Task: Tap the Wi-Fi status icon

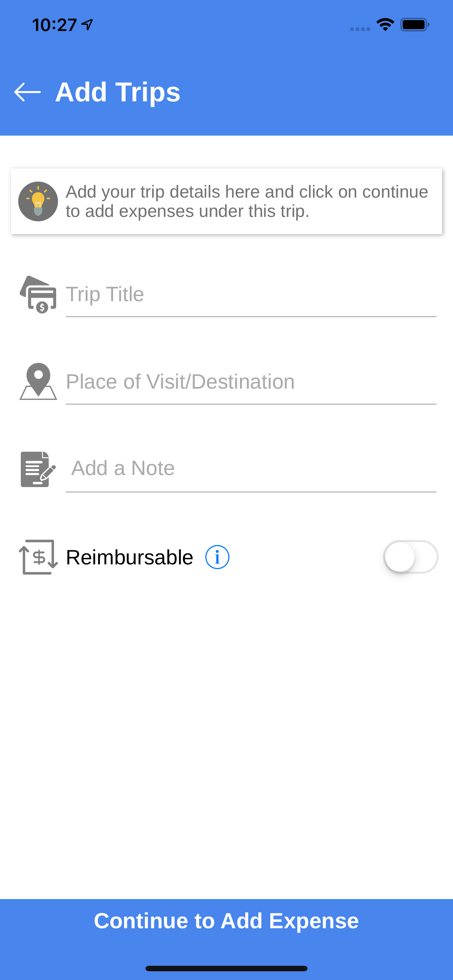Action: 385,25
